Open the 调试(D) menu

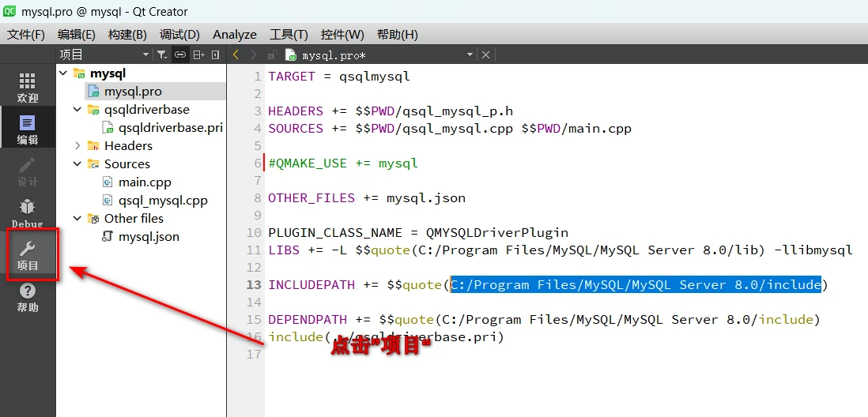click(x=179, y=34)
